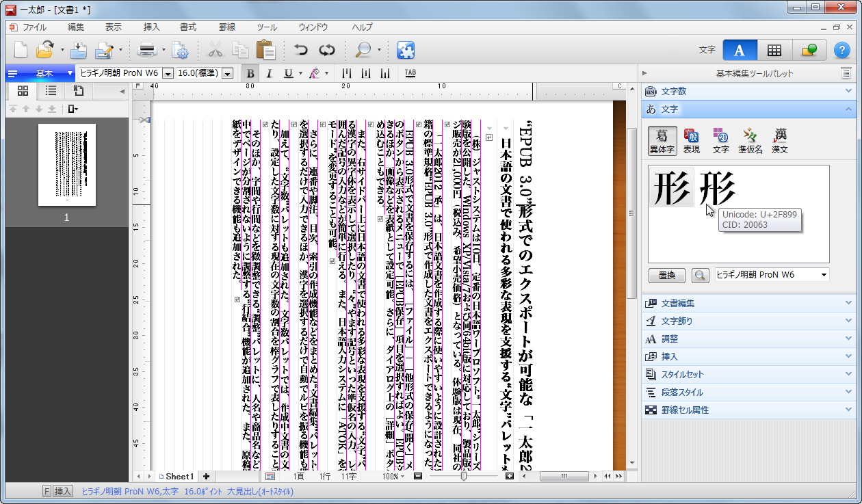Viewport: 862px width, 504px height.
Task: Expand the 文書編集 panel
Action: pos(748,303)
